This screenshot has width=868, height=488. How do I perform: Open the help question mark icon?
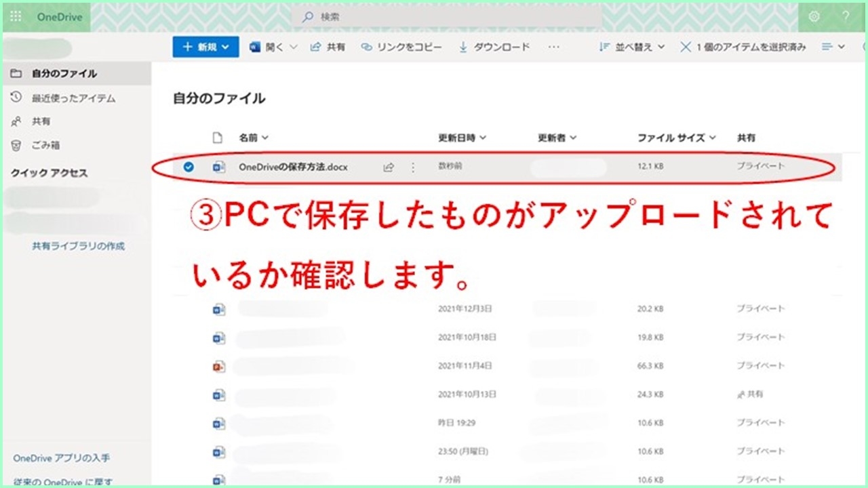point(846,16)
